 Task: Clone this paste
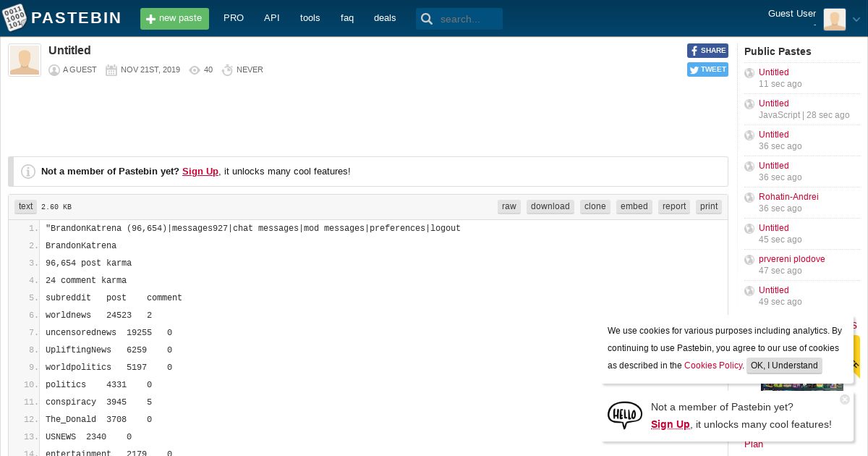click(x=595, y=206)
